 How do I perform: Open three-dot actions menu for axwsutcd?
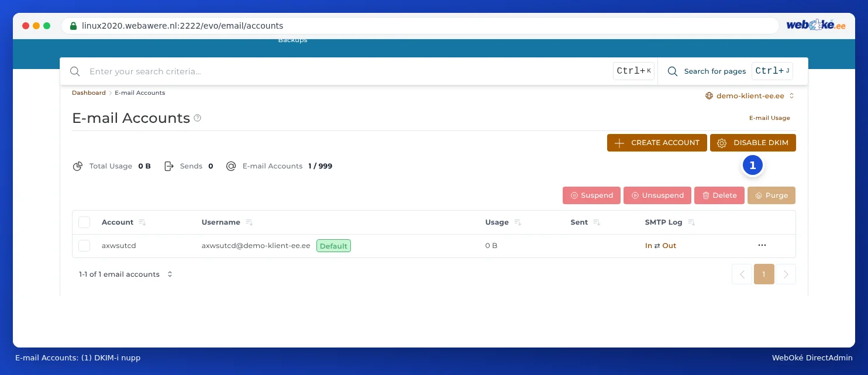[762, 245]
